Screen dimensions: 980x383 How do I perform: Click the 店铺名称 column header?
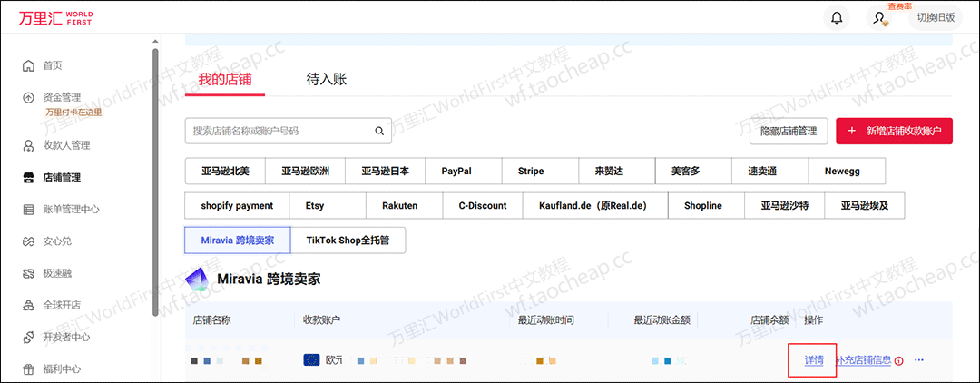212,320
